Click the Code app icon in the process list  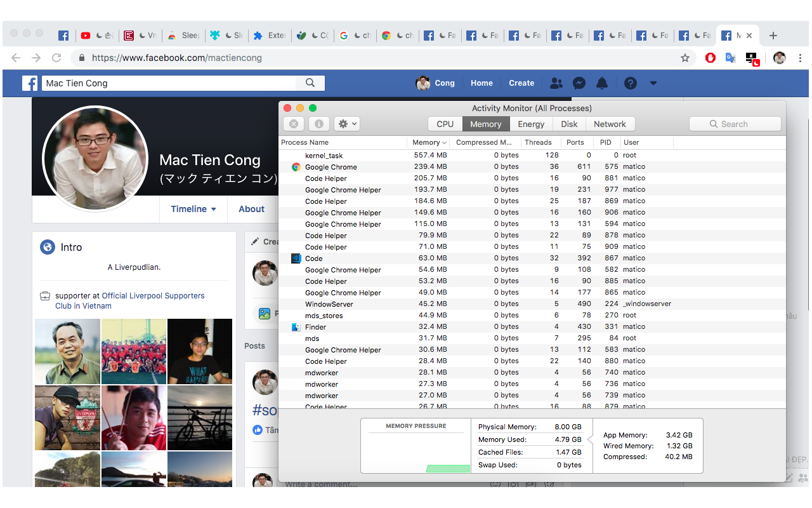pos(296,258)
